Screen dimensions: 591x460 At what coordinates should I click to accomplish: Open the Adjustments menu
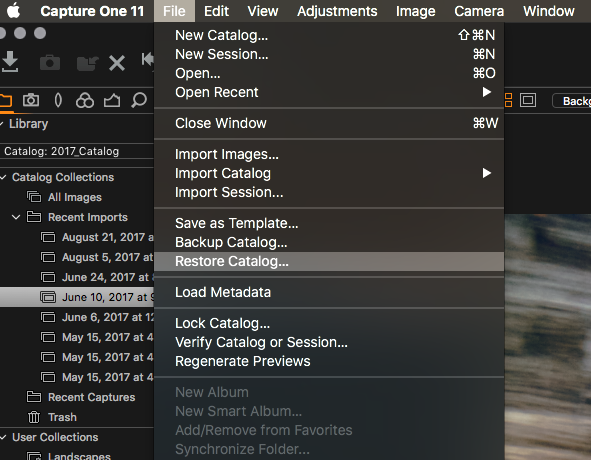(x=337, y=11)
